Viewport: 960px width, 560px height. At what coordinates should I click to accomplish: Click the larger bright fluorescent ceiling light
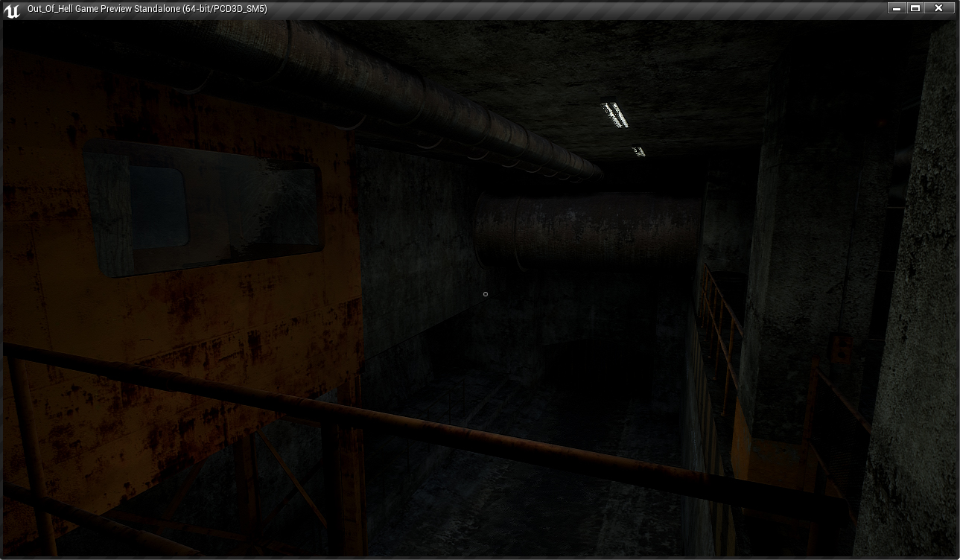[615, 115]
